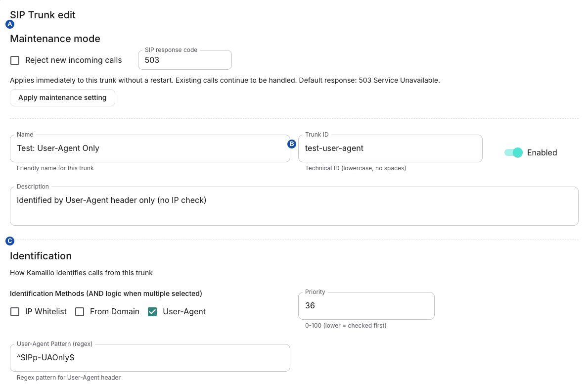This screenshot has height=389, width=588.
Task: Edit the Priority value field
Action: [366, 306]
